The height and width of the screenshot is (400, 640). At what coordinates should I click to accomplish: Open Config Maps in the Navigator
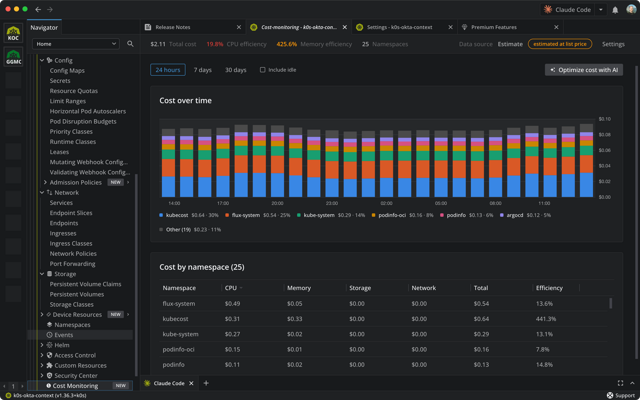pyautogui.click(x=67, y=71)
